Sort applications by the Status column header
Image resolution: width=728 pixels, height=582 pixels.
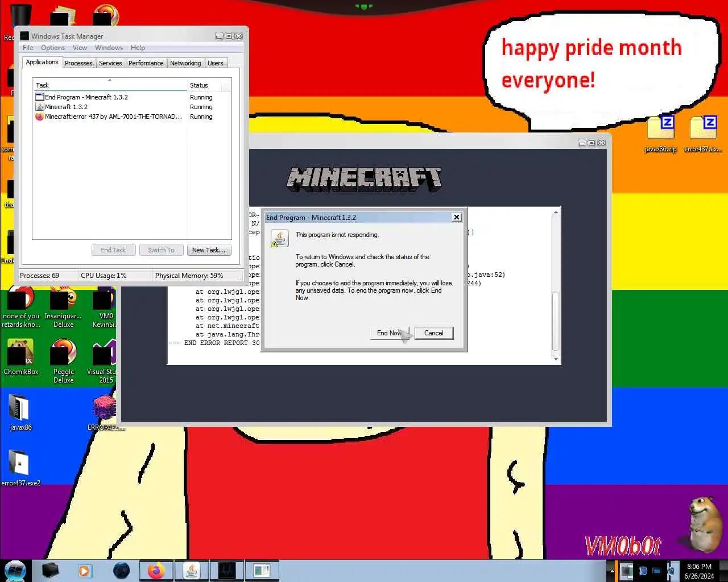tap(204, 85)
